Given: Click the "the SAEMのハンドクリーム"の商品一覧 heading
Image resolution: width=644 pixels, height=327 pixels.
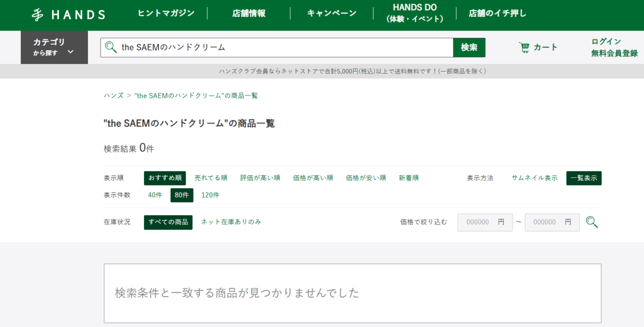Looking at the screenshot, I should [x=189, y=123].
